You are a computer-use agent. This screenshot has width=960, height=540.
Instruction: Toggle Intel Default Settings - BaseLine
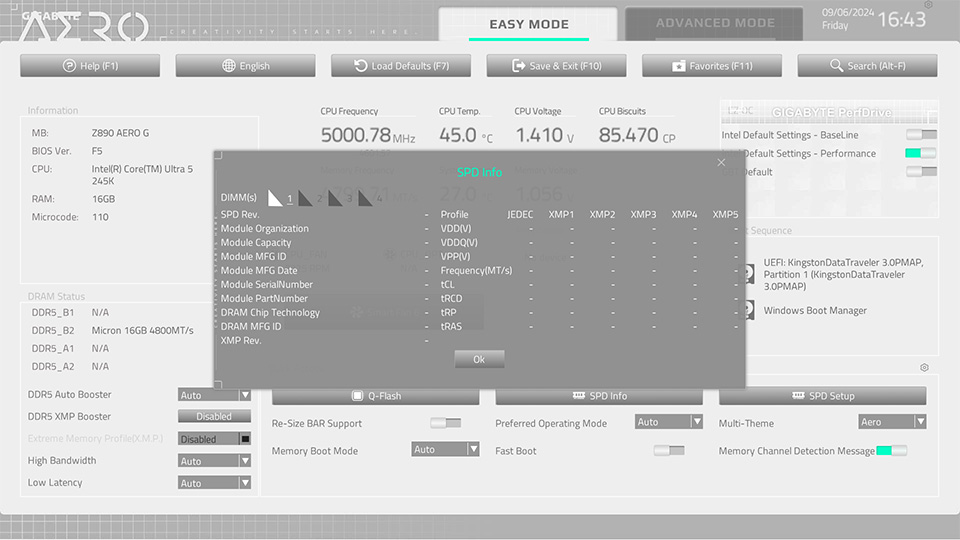(x=921, y=135)
